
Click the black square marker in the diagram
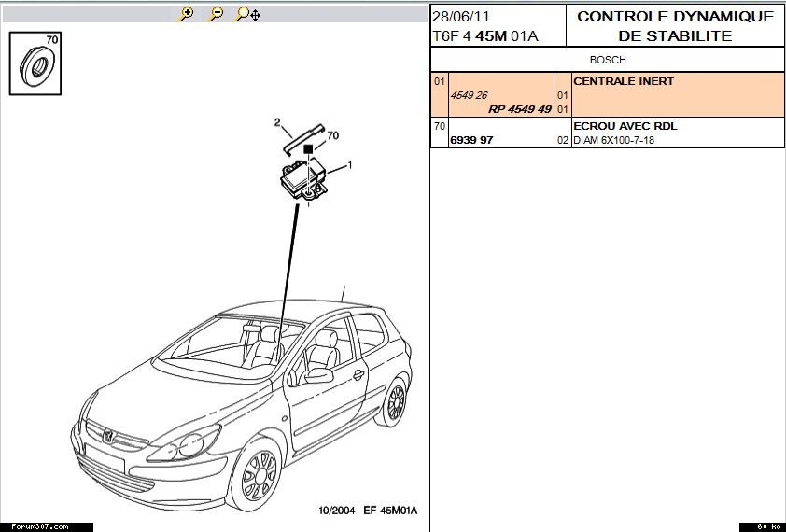307,148
